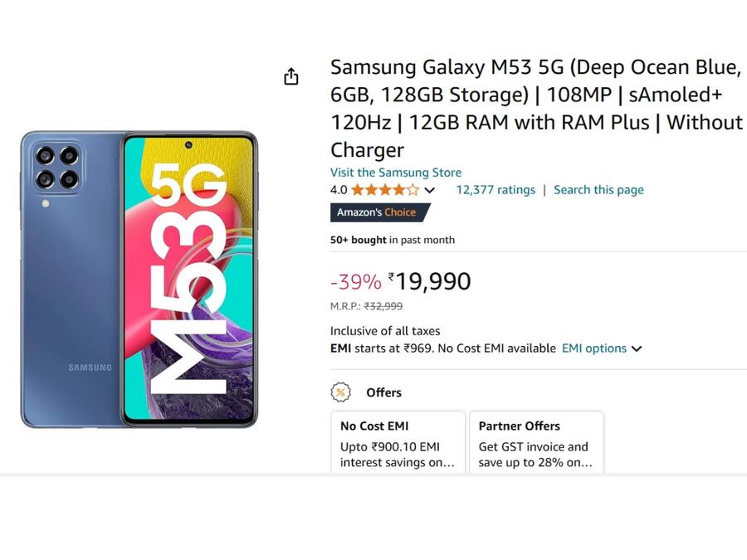The image size is (747, 560).
Task: Click the 4.0 rating value
Action: click(x=336, y=189)
